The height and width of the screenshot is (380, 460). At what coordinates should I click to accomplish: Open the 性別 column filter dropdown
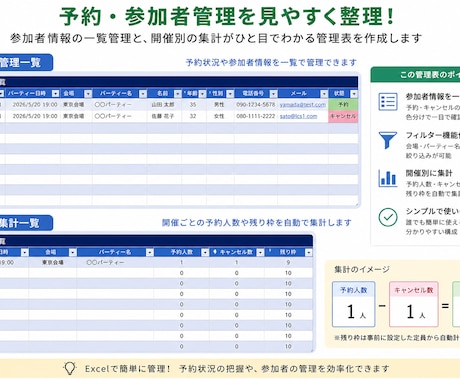pyautogui.click(x=230, y=94)
